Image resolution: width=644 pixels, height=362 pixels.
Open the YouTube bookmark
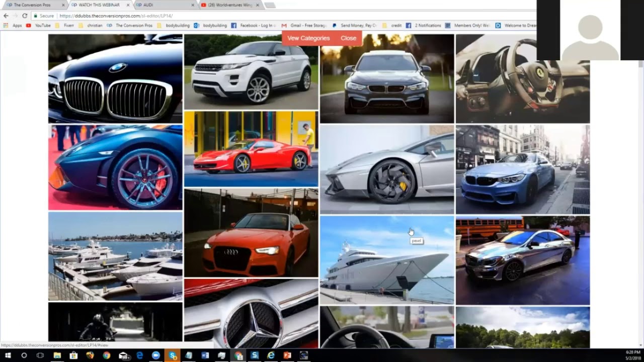point(39,25)
